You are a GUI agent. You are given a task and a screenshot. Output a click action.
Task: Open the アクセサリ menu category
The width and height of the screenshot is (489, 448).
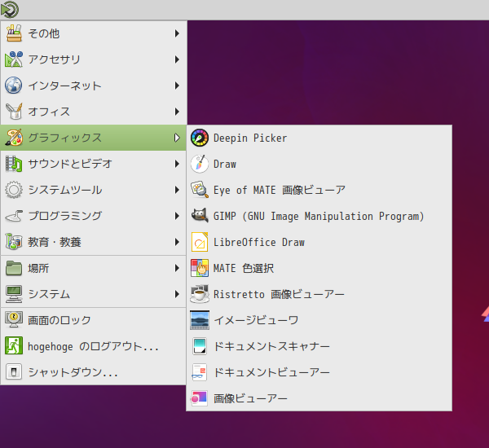point(93,59)
